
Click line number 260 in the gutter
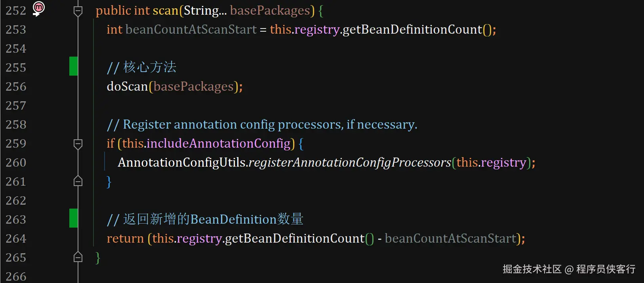coord(16,163)
